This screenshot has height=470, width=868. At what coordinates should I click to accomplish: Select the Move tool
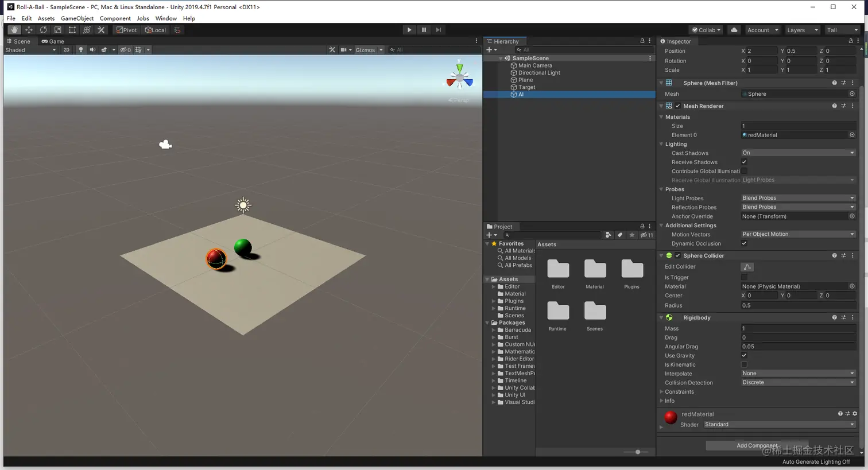click(x=29, y=30)
